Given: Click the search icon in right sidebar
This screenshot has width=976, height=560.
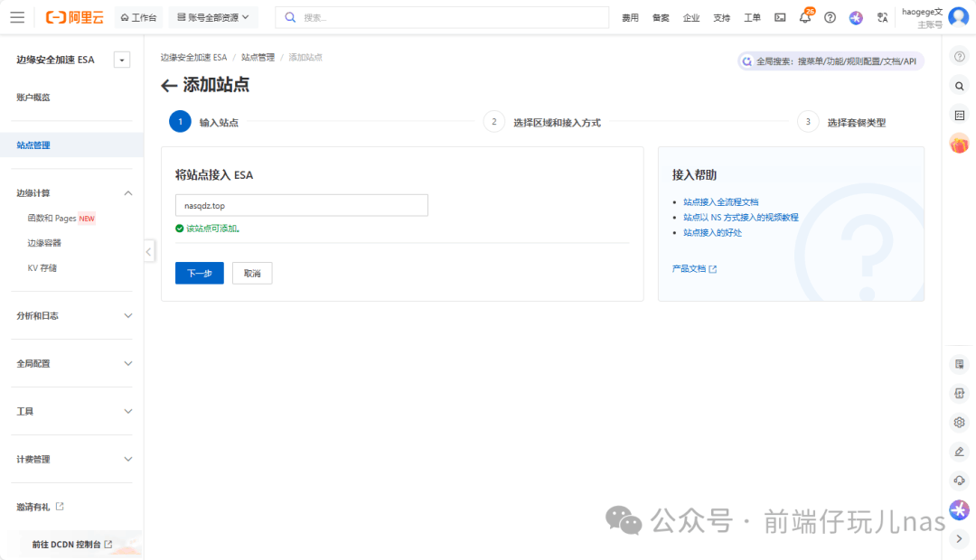Looking at the screenshot, I should [959, 86].
